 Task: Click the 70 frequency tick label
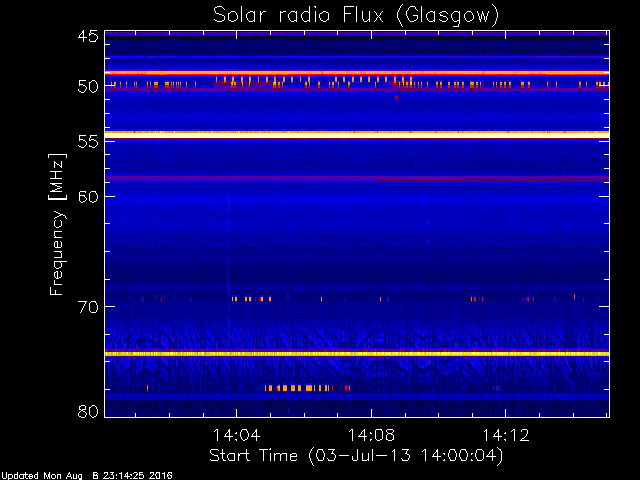tap(88, 307)
